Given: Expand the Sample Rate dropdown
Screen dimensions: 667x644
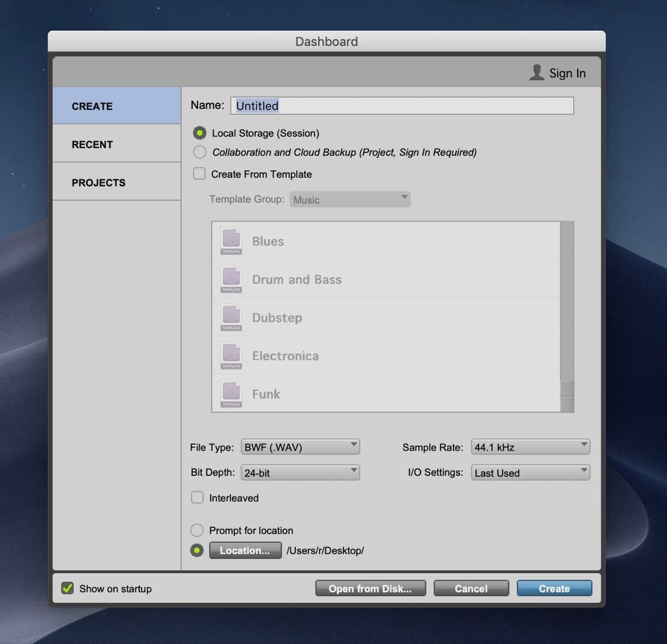Looking at the screenshot, I should tap(530, 447).
